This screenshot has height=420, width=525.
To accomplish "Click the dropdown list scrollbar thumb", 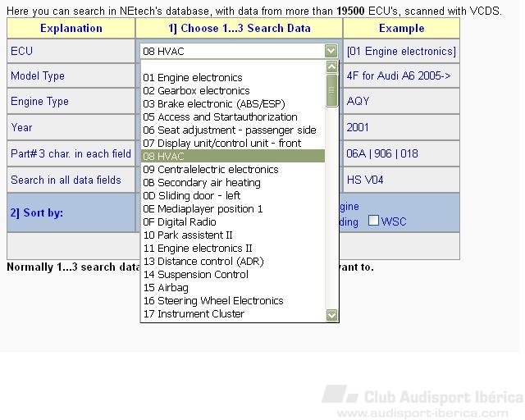I will pos(331,90).
